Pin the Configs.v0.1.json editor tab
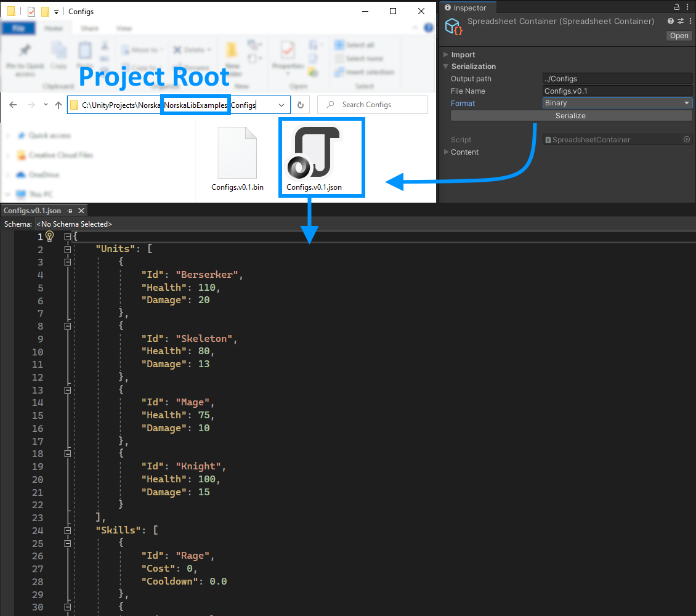The height and width of the screenshot is (616, 696). (x=70, y=211)
